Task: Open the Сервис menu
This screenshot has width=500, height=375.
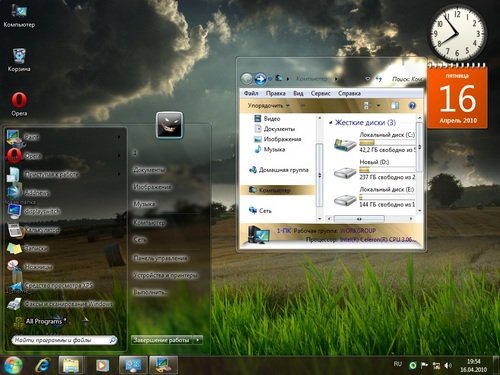Action: point(320,93)
